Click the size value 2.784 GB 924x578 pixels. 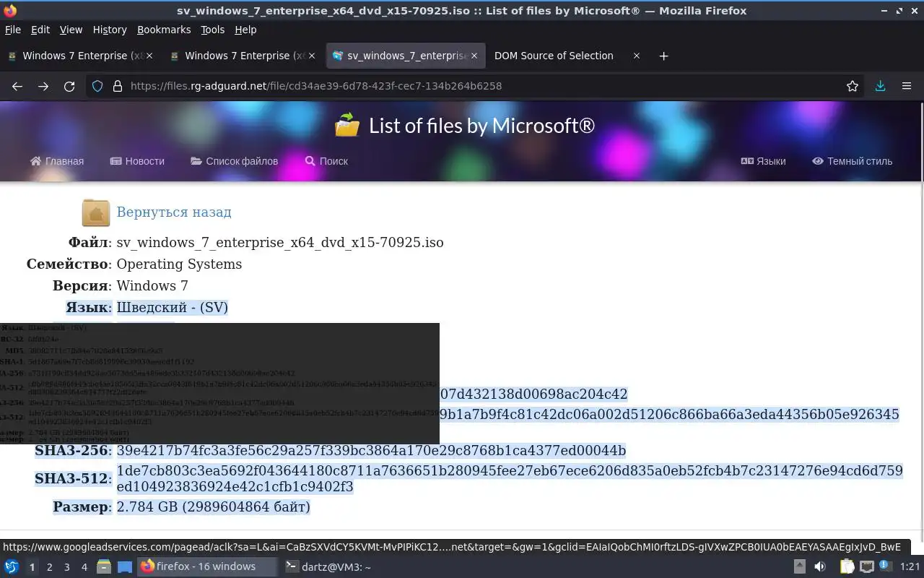pos(213,507)
